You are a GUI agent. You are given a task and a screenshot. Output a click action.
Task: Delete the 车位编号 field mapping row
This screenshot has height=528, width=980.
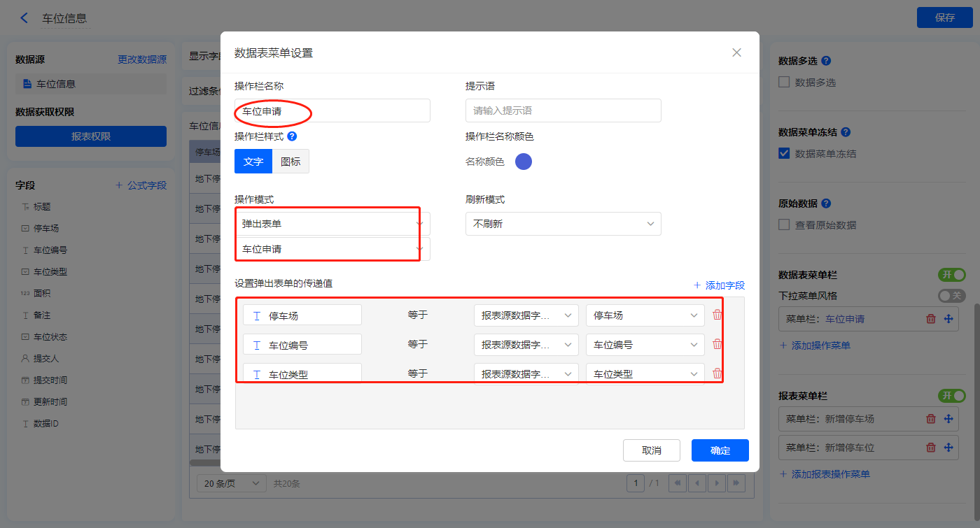717,344
